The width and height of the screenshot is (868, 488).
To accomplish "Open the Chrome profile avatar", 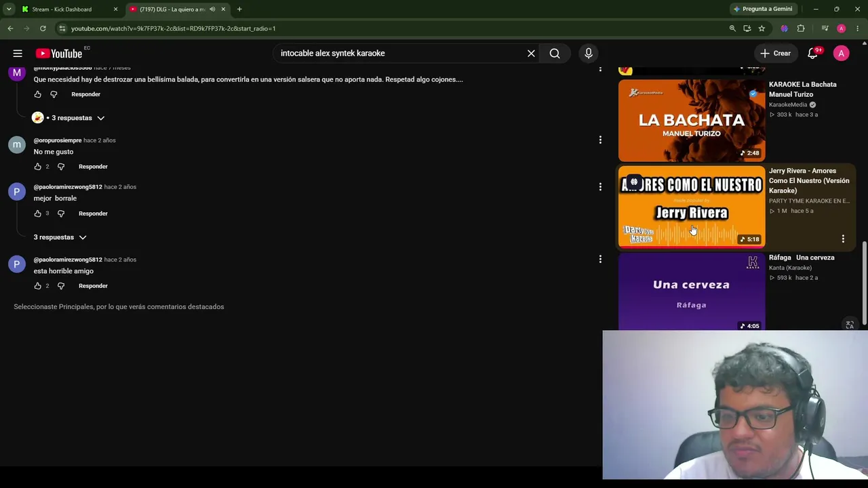I will pyautogui.click(x=842, y=28).
